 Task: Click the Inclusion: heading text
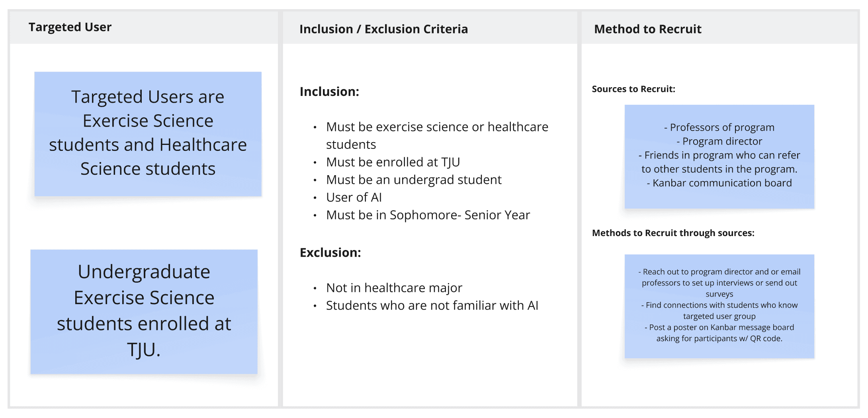click(329, 92)
